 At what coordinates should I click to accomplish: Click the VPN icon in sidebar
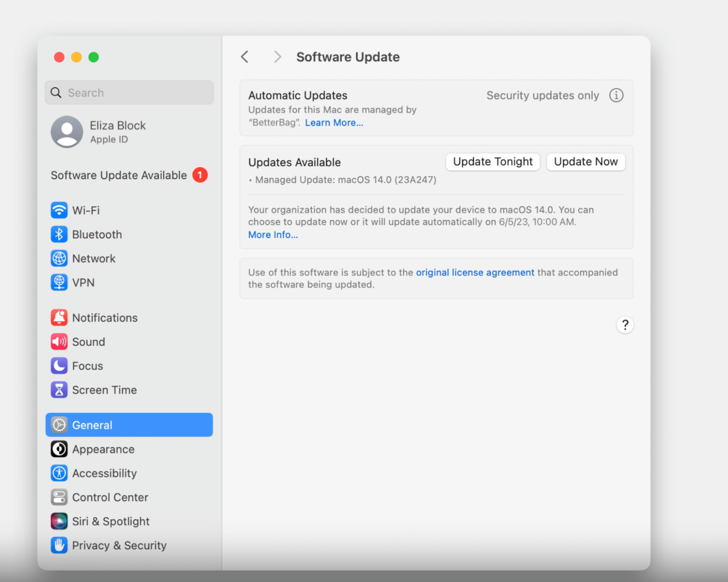(x=59, y=282)
